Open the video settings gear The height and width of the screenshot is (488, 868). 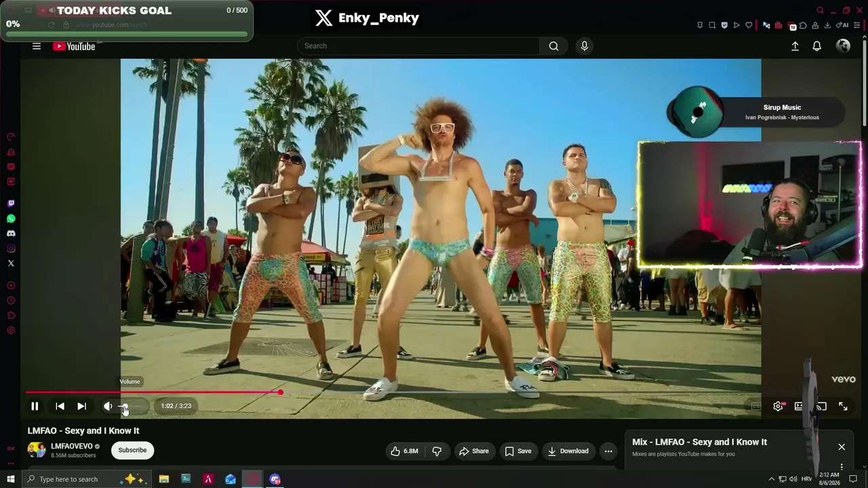tap(778, 406)
